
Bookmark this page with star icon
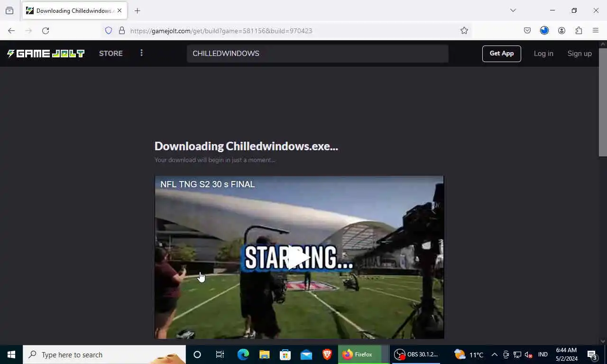tap(464, 31)
